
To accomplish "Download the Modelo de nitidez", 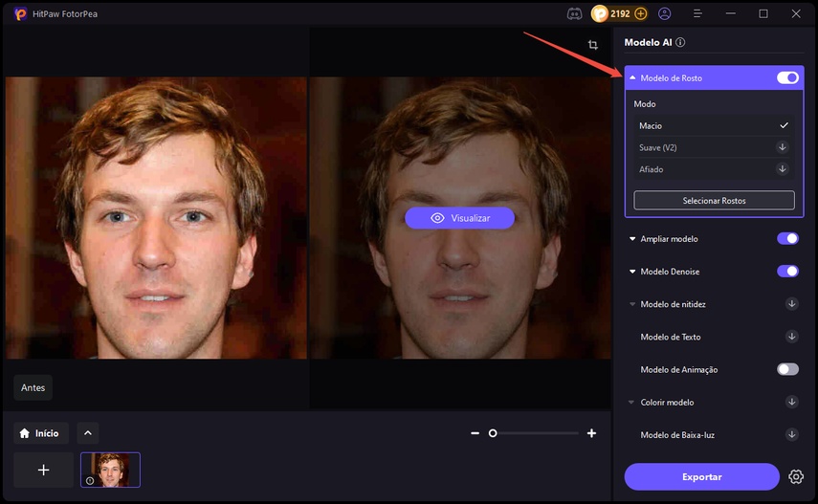I will point(792,304).
